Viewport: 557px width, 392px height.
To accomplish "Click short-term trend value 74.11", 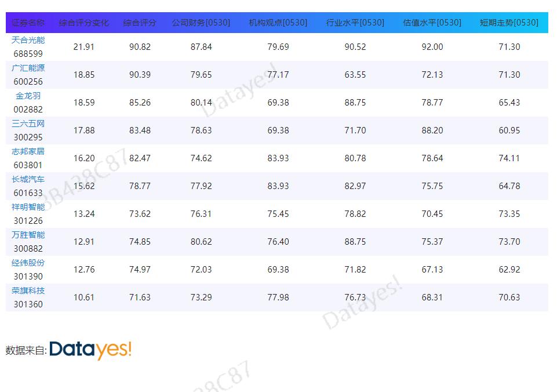I will click(x=509, y=158).
